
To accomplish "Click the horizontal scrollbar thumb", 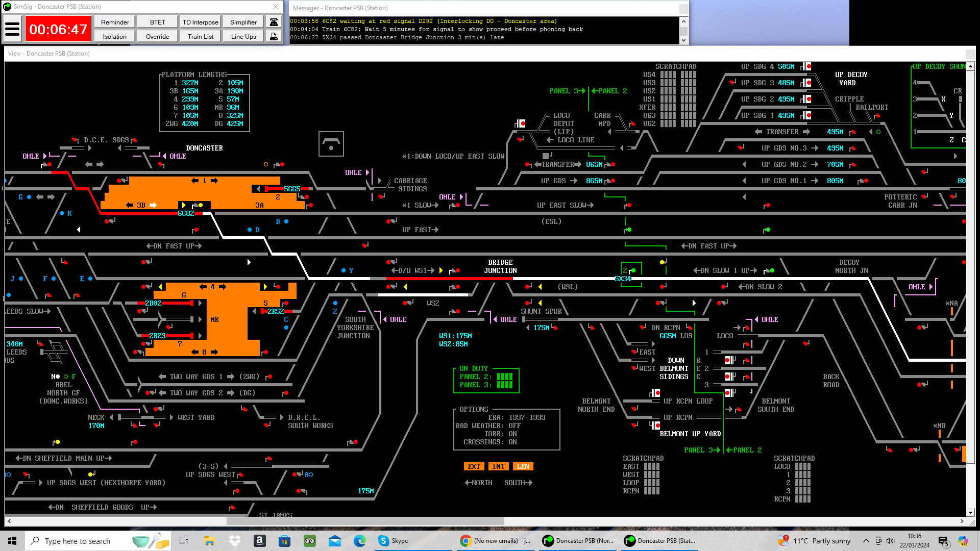I will point(365,521).
